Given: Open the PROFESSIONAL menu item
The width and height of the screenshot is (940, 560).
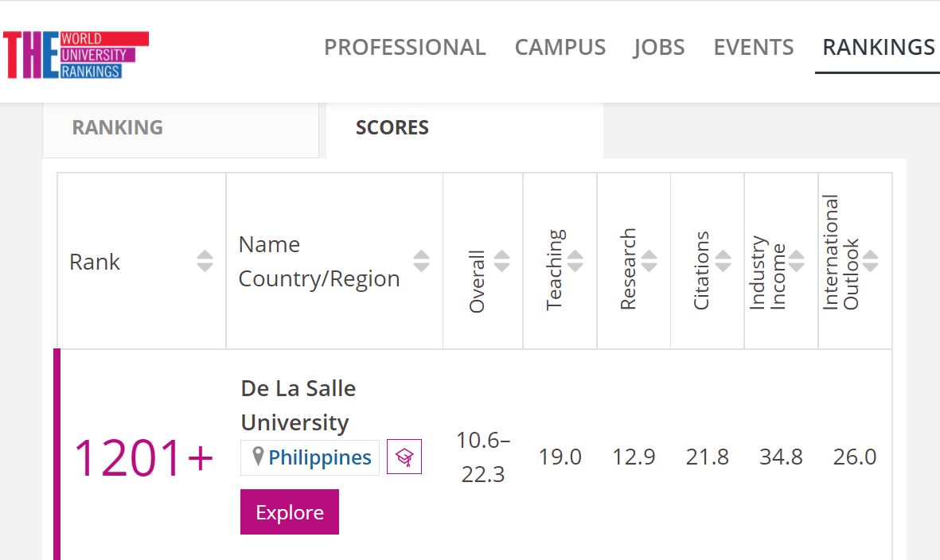Looking at the screenshot, I should pos(404,47).
